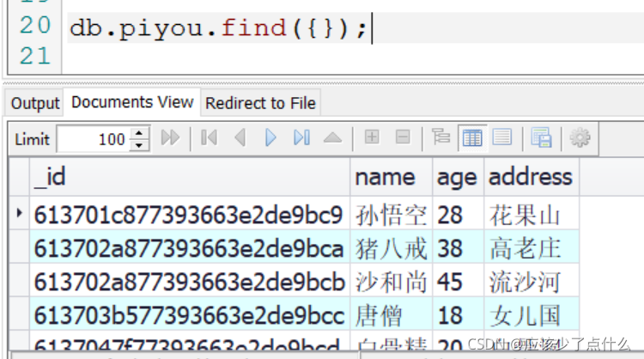
Task: Select name cell 猪八戒
Action: click(392, 248)
